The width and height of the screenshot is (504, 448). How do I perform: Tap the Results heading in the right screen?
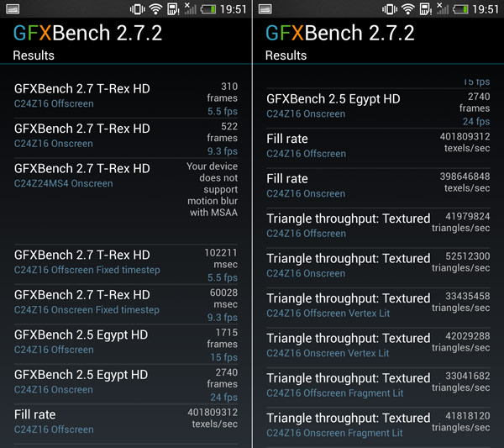(286, 55)
